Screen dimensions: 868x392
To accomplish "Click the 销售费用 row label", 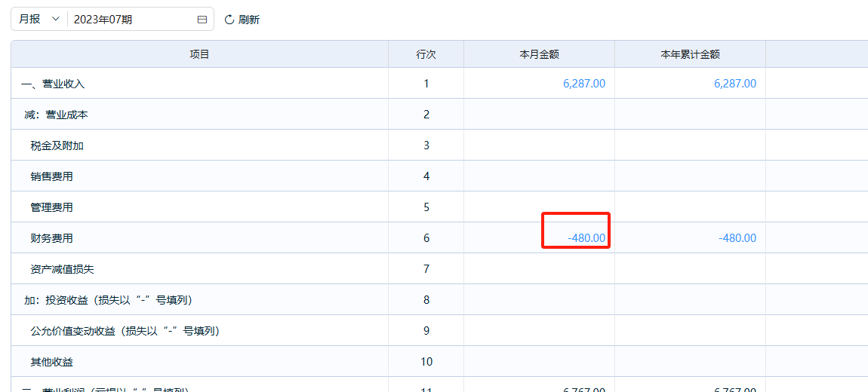I will point(51,176).
